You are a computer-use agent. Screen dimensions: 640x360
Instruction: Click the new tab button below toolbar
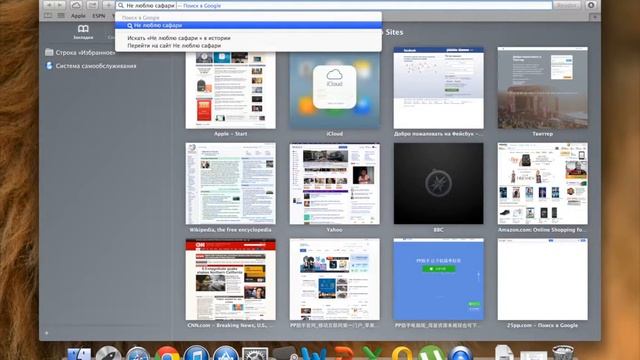594,17
